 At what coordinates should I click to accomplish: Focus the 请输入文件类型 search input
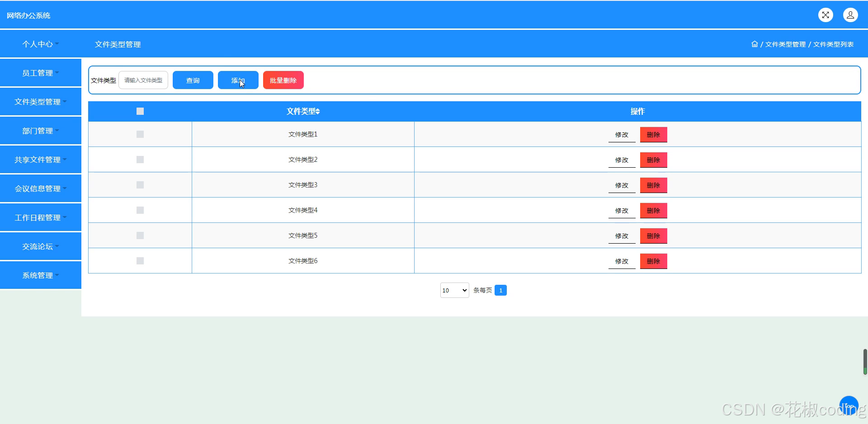(x=143, y=80)
